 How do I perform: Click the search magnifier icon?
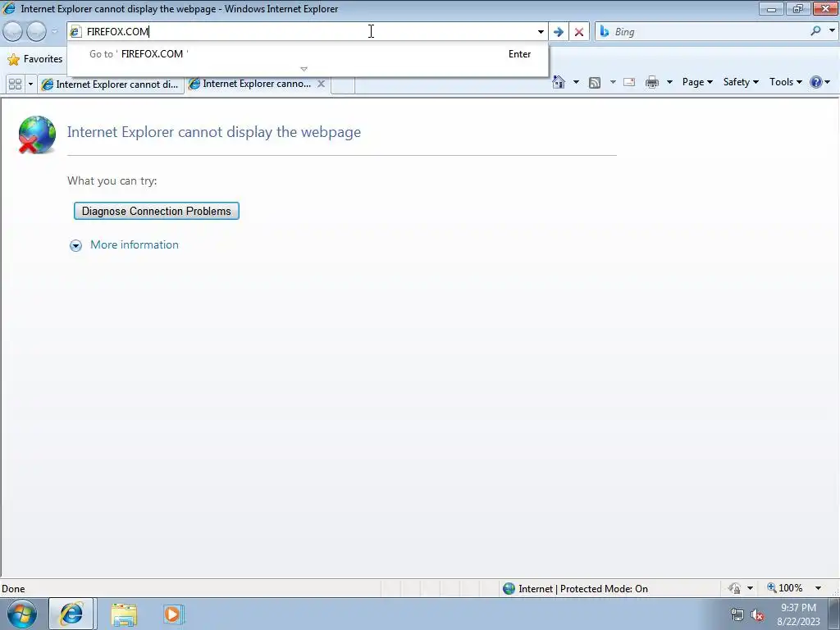(815, 31)
